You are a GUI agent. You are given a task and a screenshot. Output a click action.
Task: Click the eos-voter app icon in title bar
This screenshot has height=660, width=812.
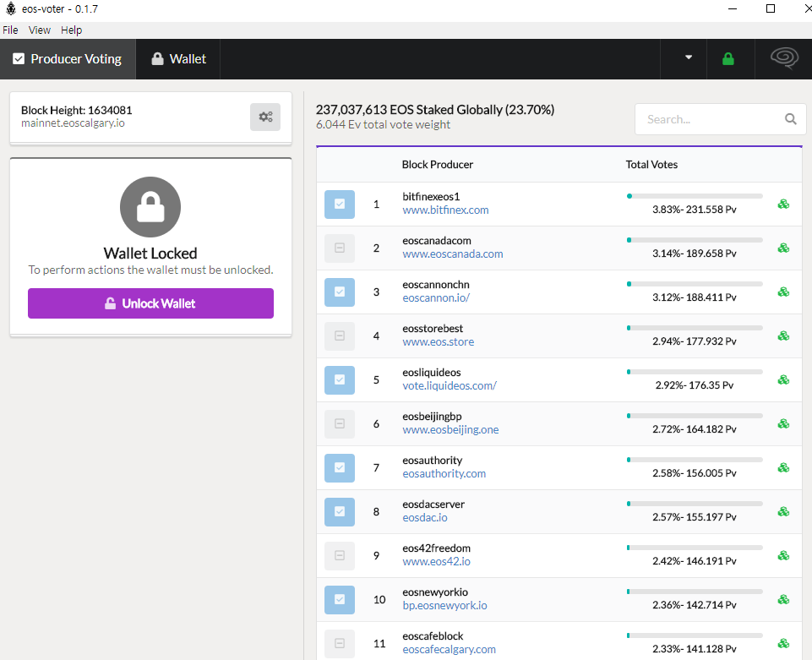pos(10,8)
